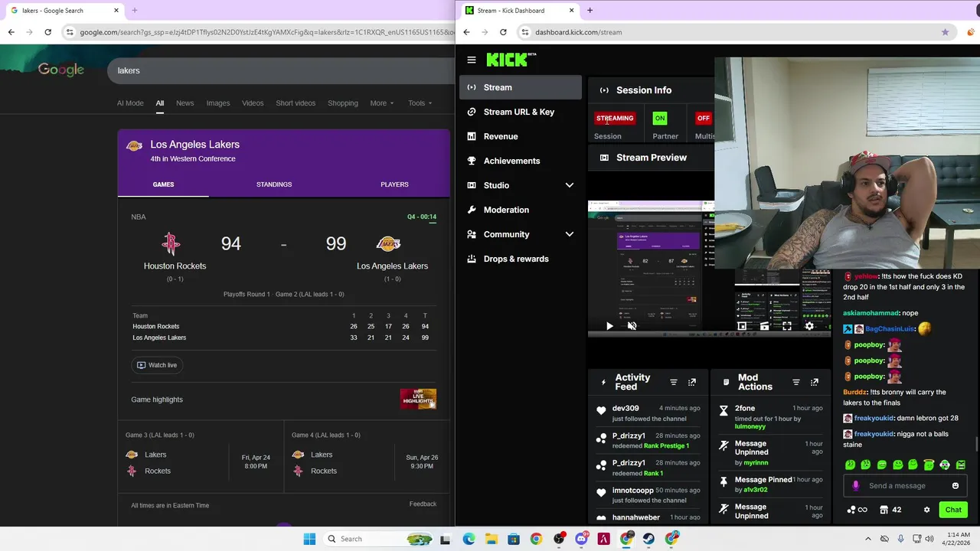Open new tab in Google Chrome window

pyautogui.click(x=134, y=11)
